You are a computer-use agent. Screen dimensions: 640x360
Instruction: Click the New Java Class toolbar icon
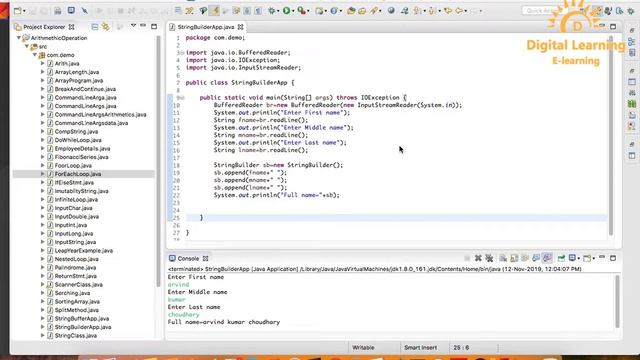coord(333,11)
